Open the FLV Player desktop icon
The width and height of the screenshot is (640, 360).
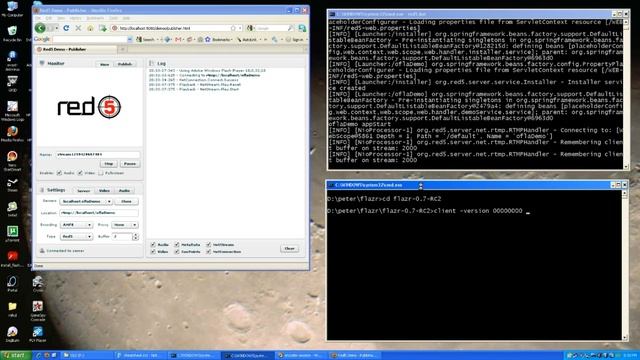(38, 334)
